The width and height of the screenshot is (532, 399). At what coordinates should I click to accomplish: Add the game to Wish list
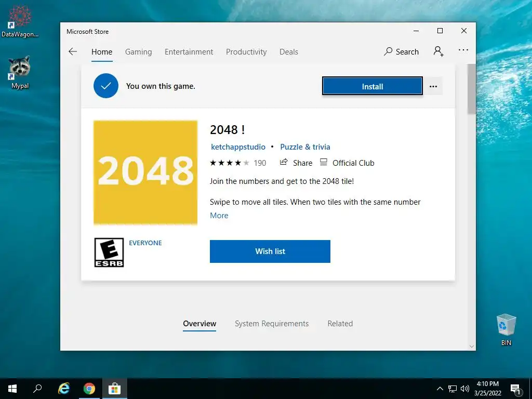(x=270, y=251)
